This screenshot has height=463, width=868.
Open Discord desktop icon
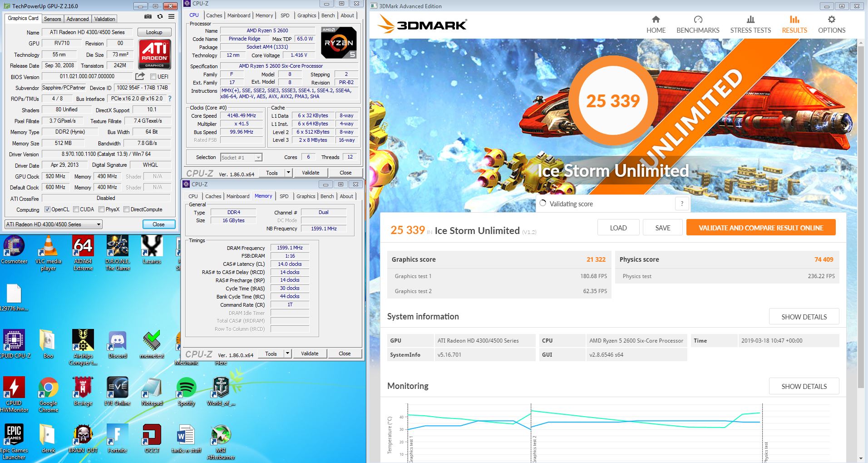[118, 344]
